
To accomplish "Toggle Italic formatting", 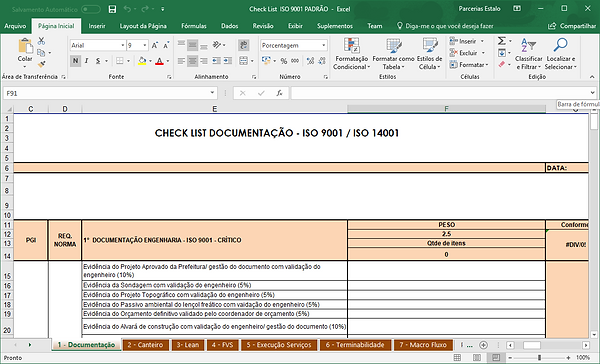I will [x=86, y=61].
